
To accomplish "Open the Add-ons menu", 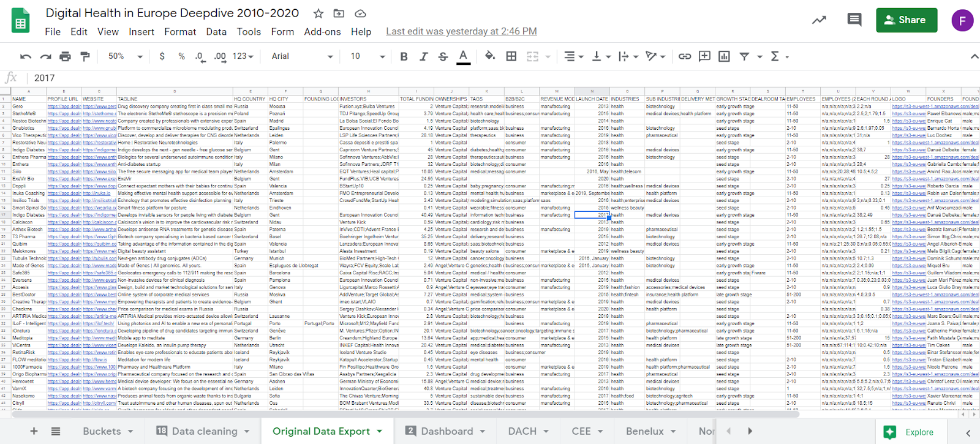I will coord(323,32).
